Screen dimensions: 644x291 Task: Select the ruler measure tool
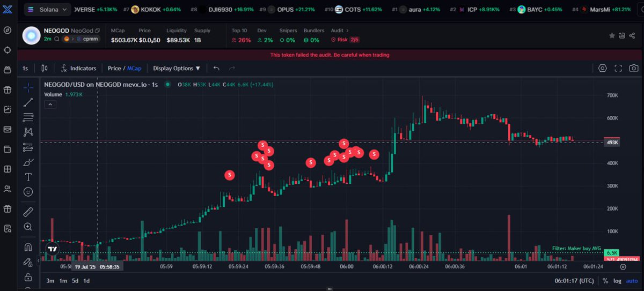28,212
